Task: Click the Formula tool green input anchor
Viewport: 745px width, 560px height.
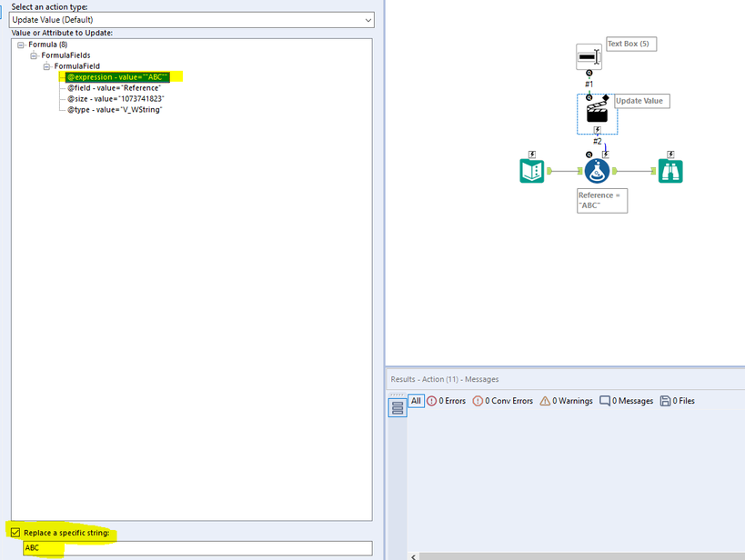Action: (579, 171)
